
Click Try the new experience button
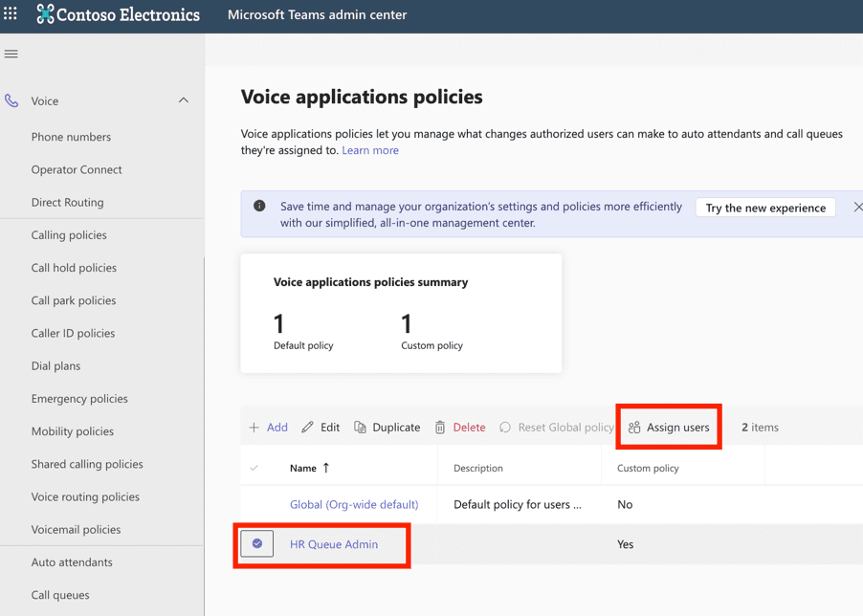click(765, 208)
